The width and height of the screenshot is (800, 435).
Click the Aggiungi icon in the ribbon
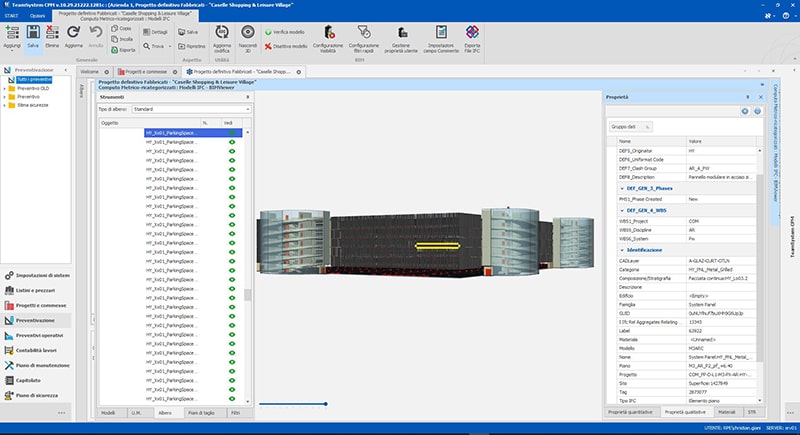pyautogui.click(x=12, y=33)
